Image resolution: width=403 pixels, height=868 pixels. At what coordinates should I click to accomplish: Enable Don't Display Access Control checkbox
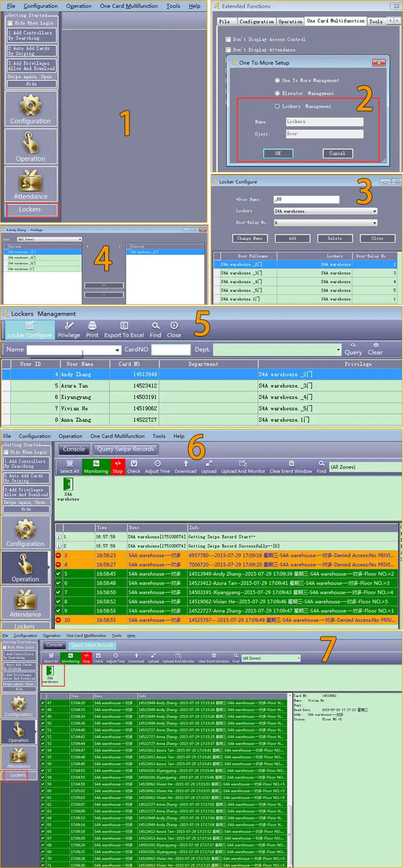click(229, 39)
